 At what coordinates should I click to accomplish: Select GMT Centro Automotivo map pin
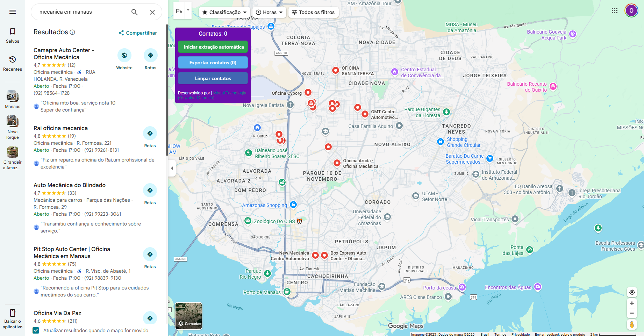coord(365,114)
